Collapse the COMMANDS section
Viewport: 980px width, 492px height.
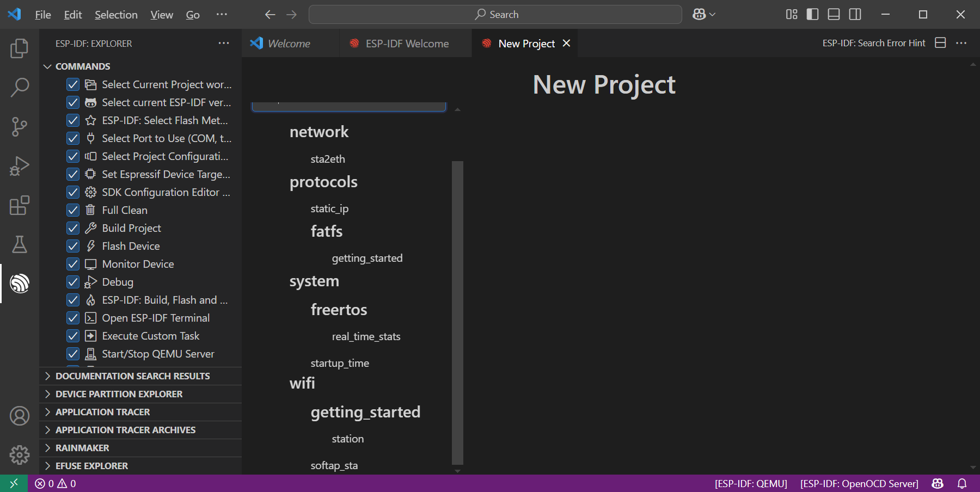pos(140,66)
